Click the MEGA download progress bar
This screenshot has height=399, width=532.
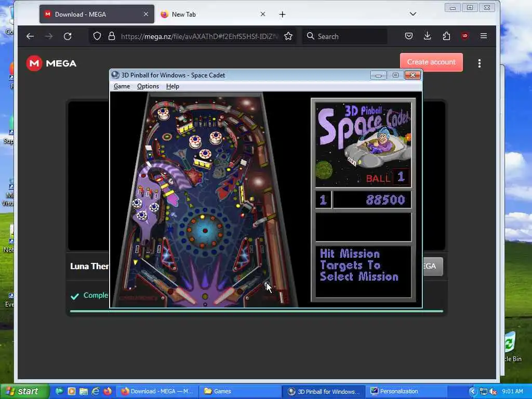(x=257, y=311)
